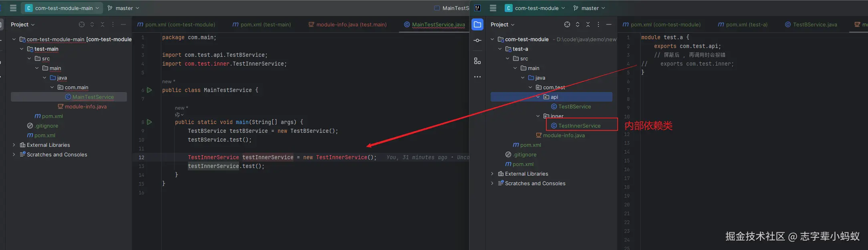This screenshot has width=868, height=250.
Task: Hide the left Project panel
Action: coord(123,24)
